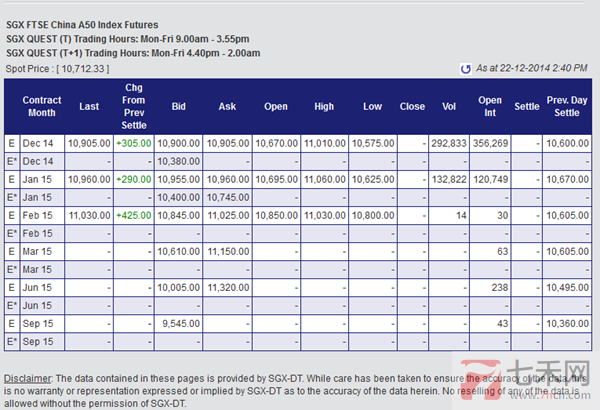
Task: Select the Jun 15 Prev Day Settle 10,495.00
Action: (x=567, y=287)
